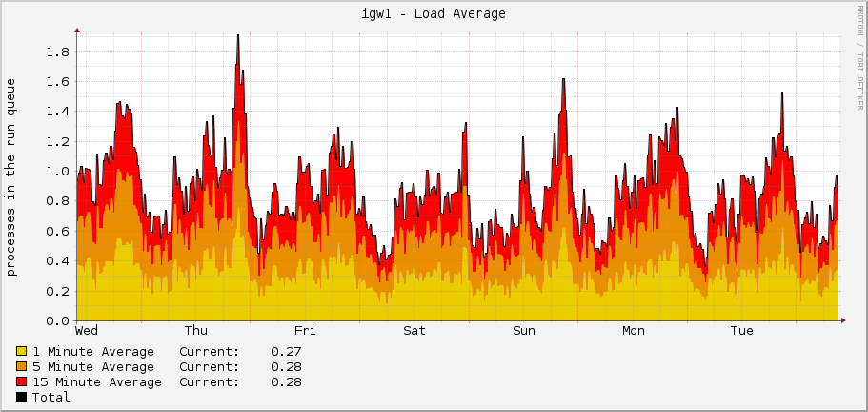The image size is (868, 412).
Task: Click the 5 Minute current value 0.28
Action: coord(286,367)
